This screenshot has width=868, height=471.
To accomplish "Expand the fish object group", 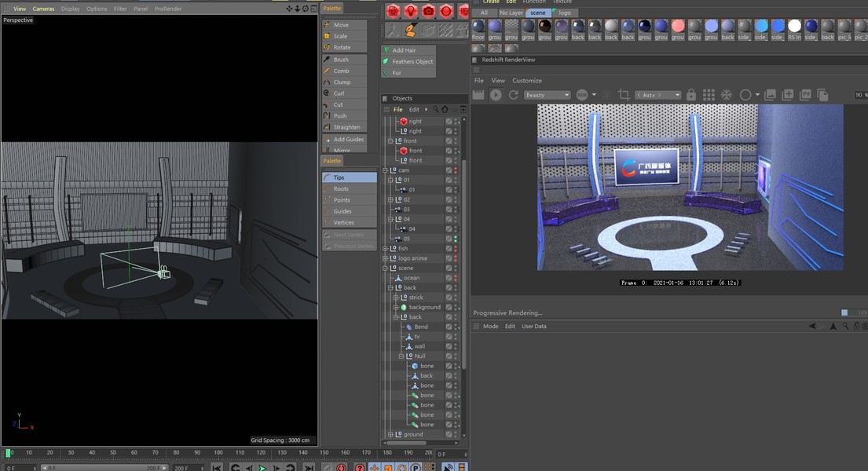I will (x=385, y=249).
